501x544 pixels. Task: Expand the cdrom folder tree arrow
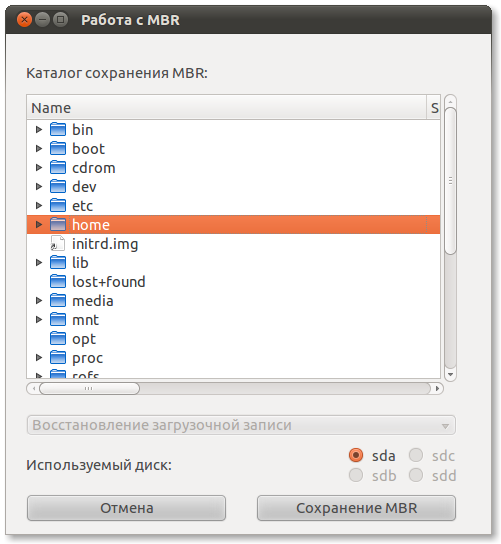pos(39,168)
